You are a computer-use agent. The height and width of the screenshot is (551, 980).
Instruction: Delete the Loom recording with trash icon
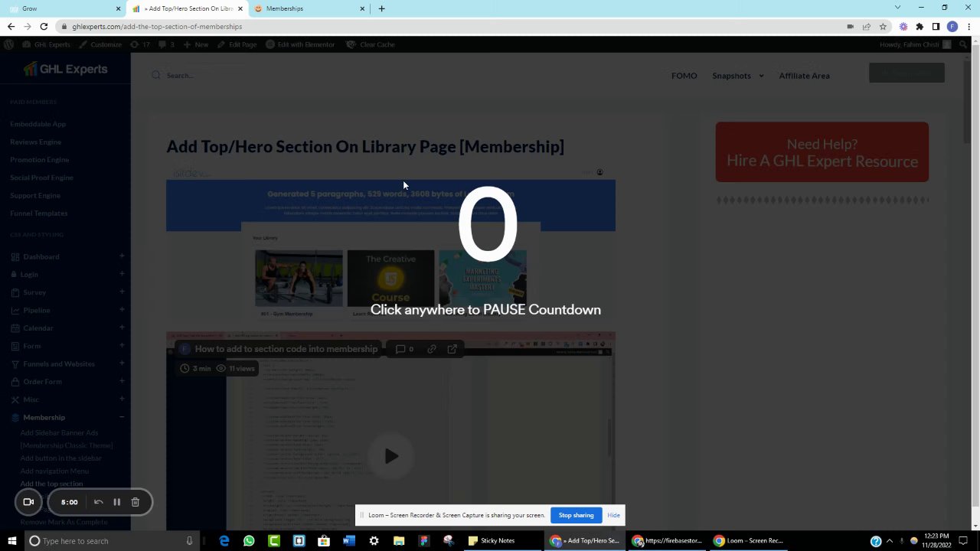[x=135, y=502]
